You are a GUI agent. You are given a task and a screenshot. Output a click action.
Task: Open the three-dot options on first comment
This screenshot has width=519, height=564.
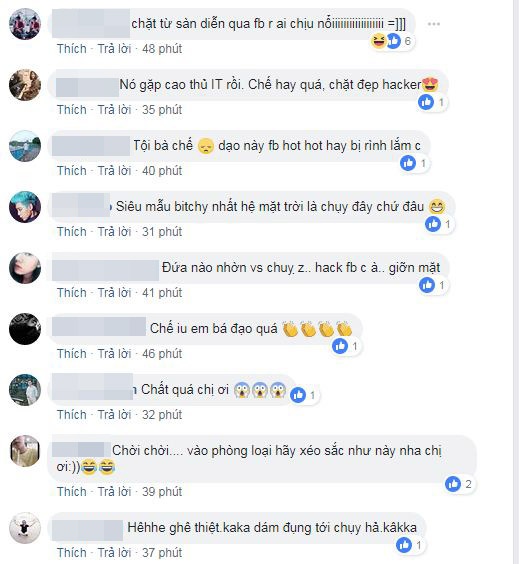tap(433, 24)
